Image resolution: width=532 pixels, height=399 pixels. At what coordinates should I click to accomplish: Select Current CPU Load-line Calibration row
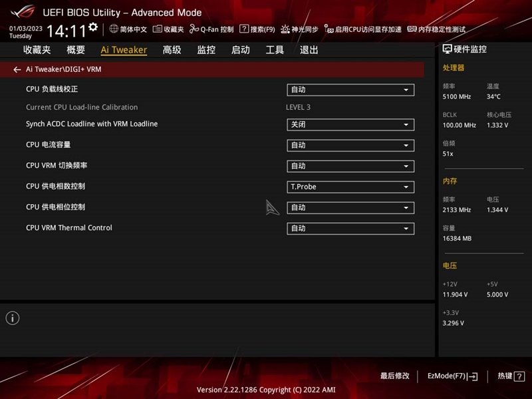tap(82, 107)
